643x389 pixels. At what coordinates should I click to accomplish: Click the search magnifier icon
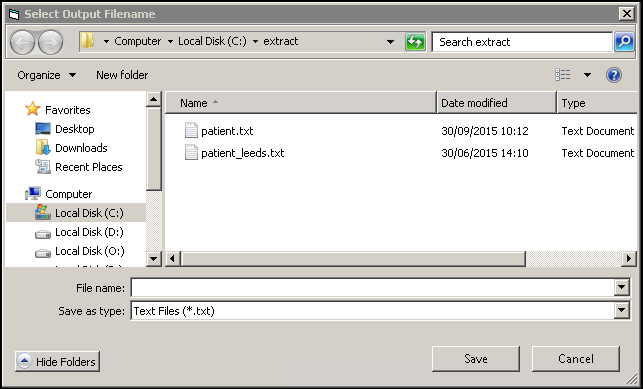coord(624,42)
